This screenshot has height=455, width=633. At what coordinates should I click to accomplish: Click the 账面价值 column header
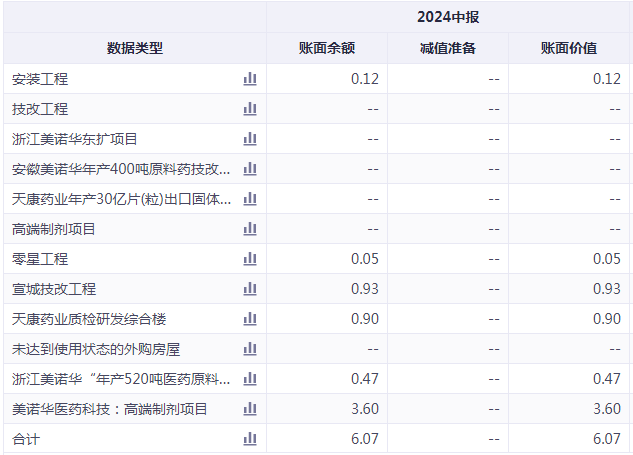[569, 48]
